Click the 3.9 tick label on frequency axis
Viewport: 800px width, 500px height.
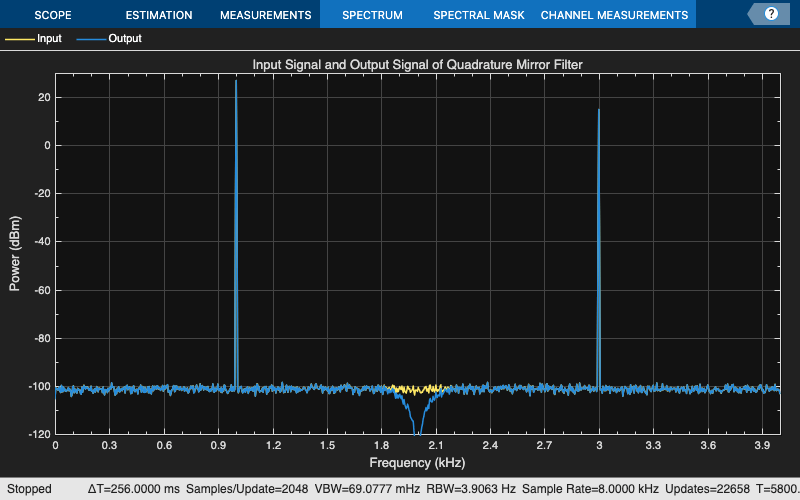coord(762,445)
